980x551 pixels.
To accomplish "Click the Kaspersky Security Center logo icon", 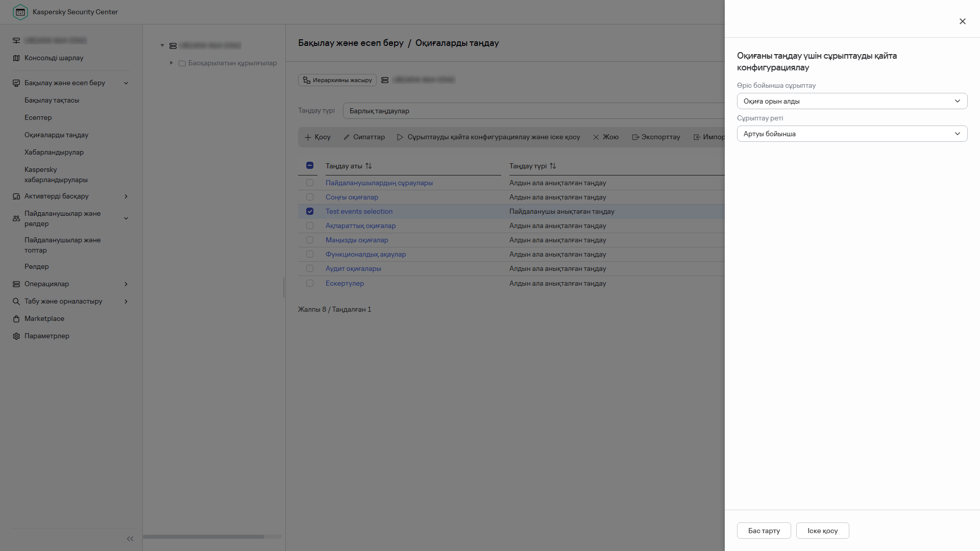I will 20,12.
